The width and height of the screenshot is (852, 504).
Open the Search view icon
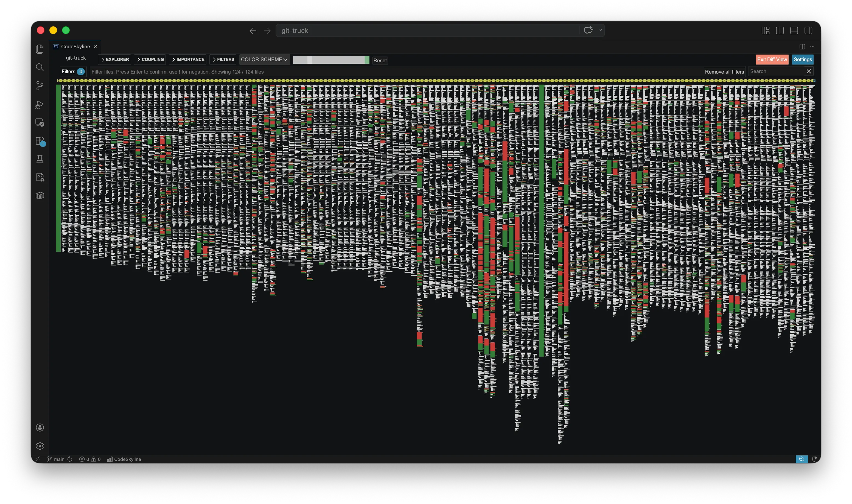point(40,67)
